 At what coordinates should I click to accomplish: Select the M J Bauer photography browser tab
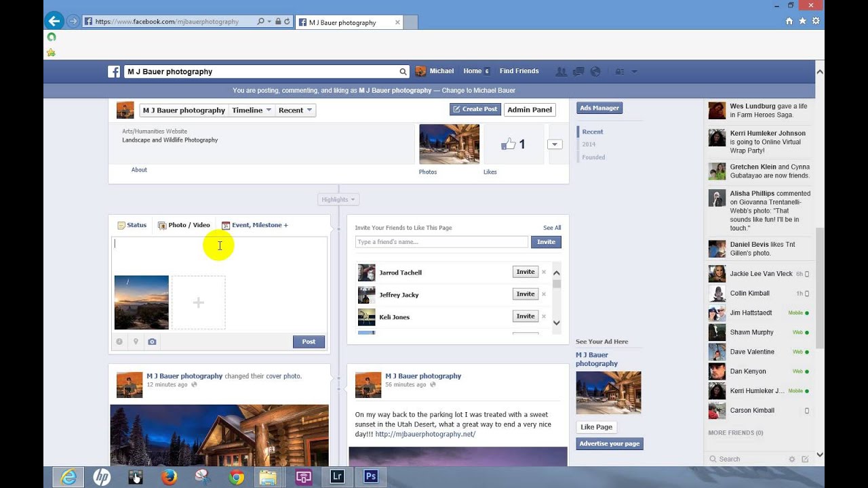[x=350, y=22]
